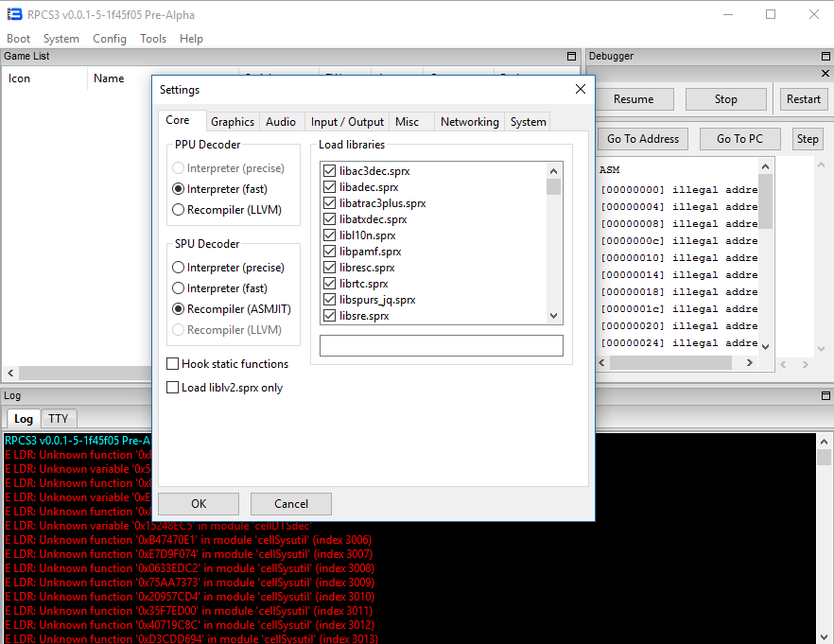The height and width of the screenshot is (644, 834).
Task: Switch to the Graphics settings tab
Action: click(233, 122)
